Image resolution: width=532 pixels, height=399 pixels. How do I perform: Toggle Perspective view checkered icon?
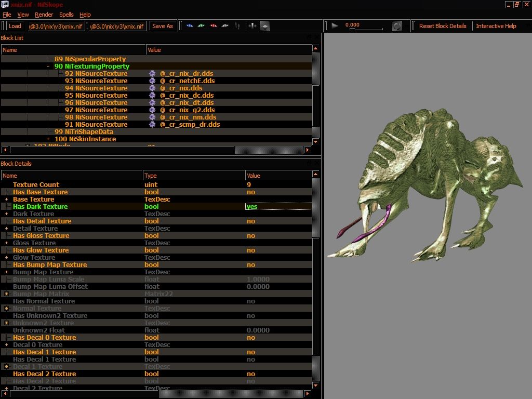264,26
